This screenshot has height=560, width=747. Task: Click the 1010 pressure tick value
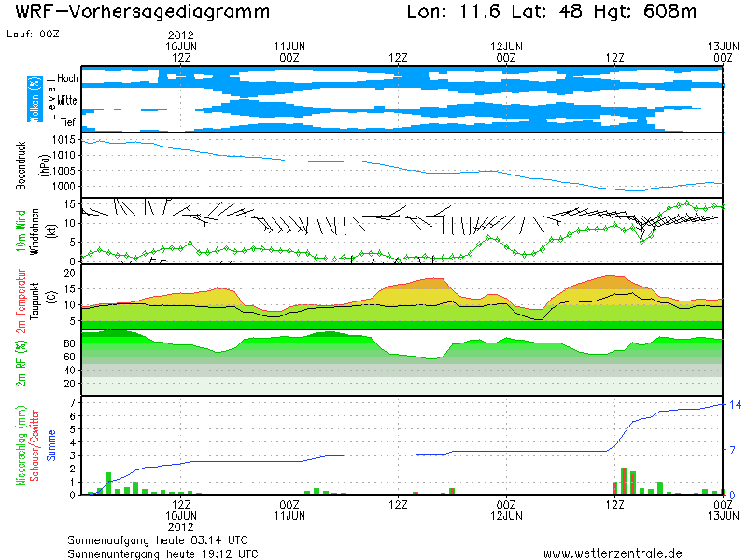(x=63, y=155)
